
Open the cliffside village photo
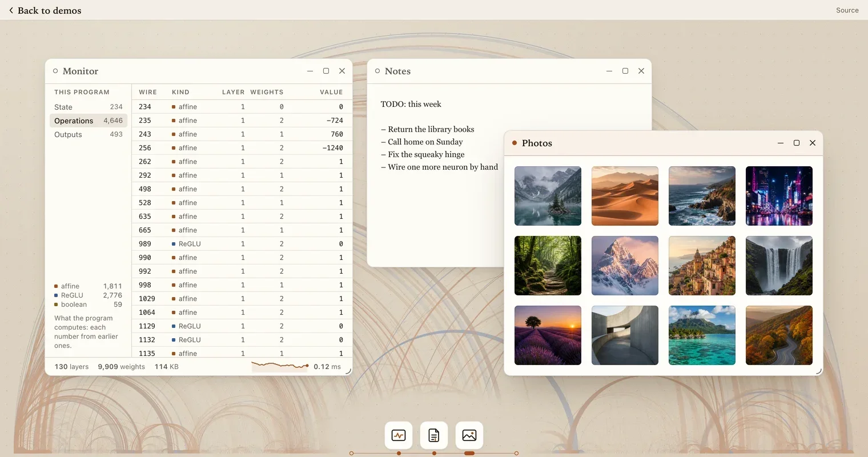[702, 266]
